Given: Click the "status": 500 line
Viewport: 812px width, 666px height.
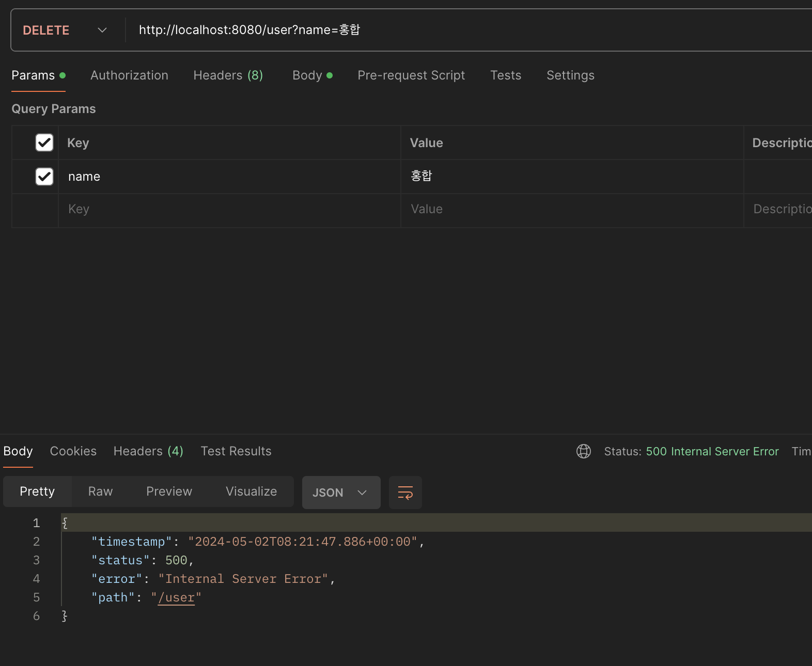Looking at the screenshot, I should (143, 560).
